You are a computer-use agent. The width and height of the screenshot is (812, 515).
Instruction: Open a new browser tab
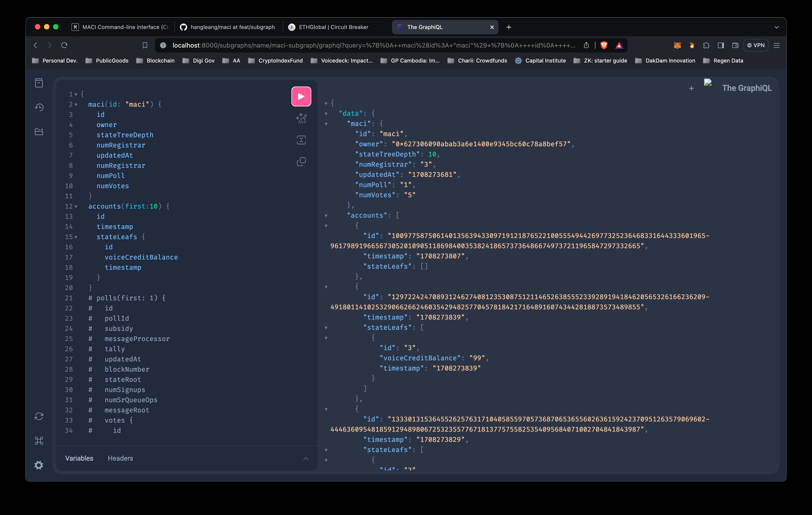(509, 27)
